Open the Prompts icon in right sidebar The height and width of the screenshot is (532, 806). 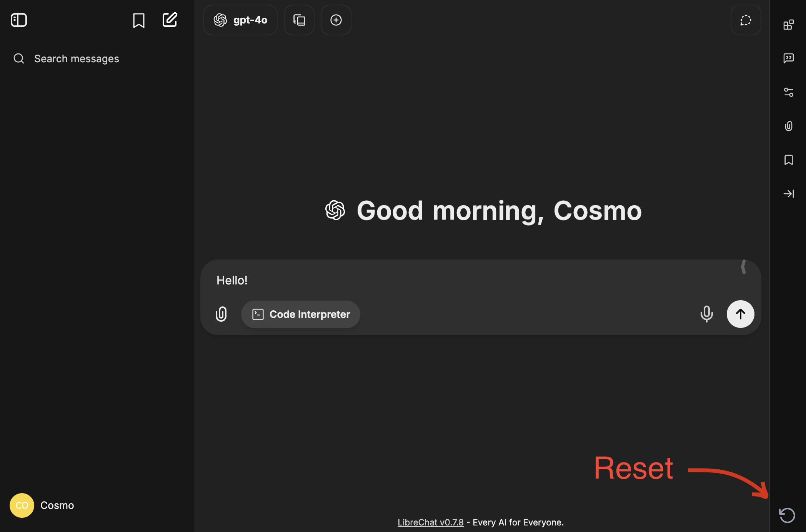click(x=788, y=58)
